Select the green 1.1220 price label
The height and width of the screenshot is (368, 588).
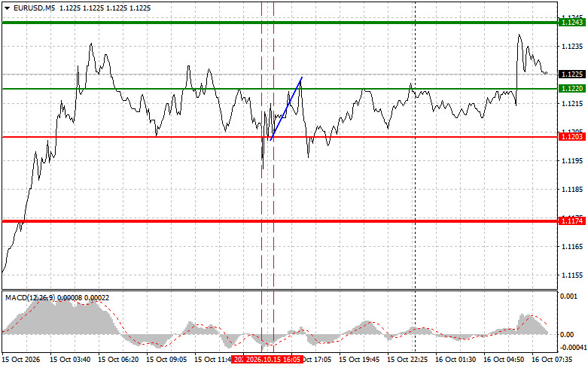click(572, 89)
